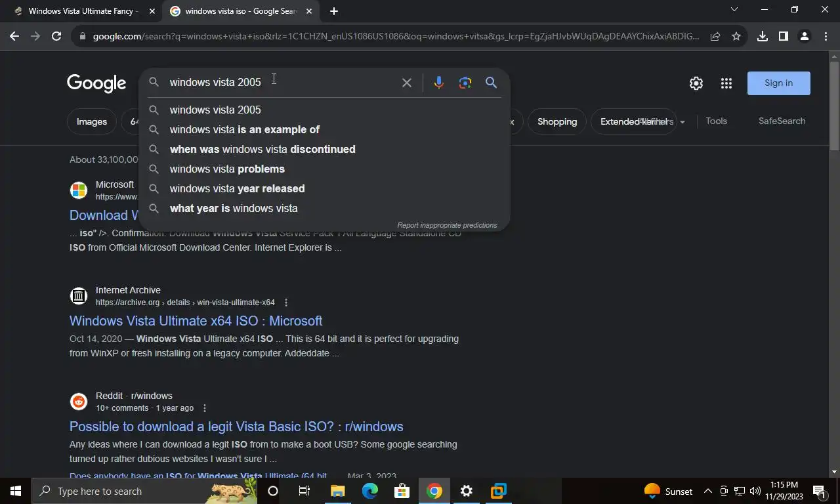Reload the current page
This screenshot has height=504, width=840.
coord(56,36)
